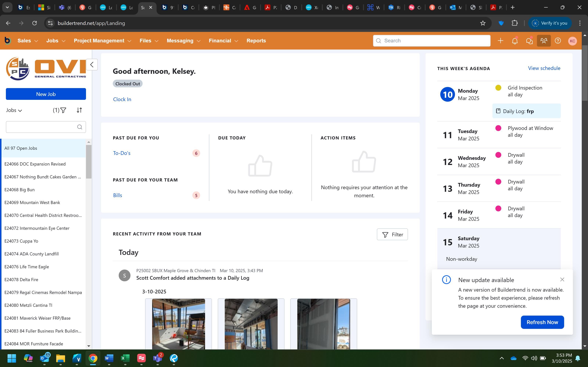588x367 pixels.
Task: Dismiss the New update available popup
Action: click(562, 280)
